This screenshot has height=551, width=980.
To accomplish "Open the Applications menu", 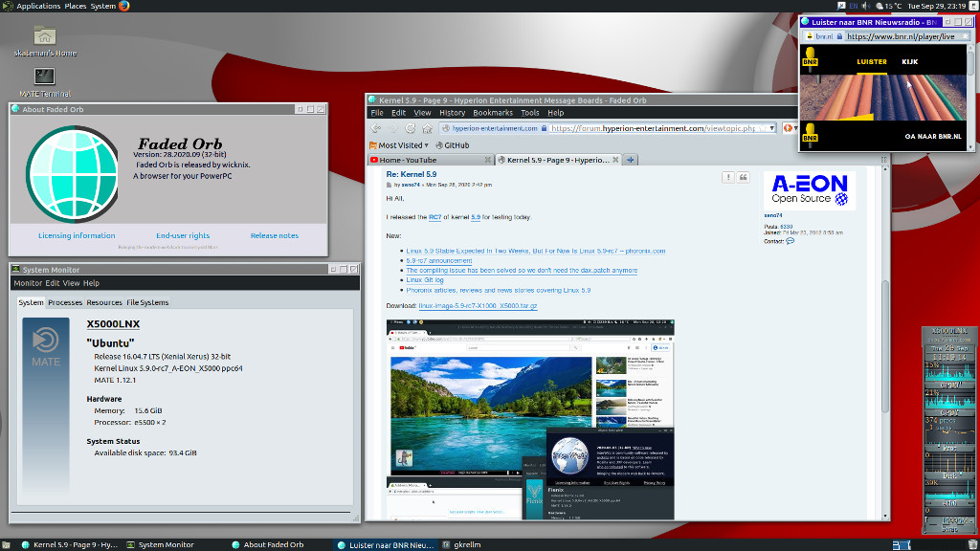I will [38, 6].
